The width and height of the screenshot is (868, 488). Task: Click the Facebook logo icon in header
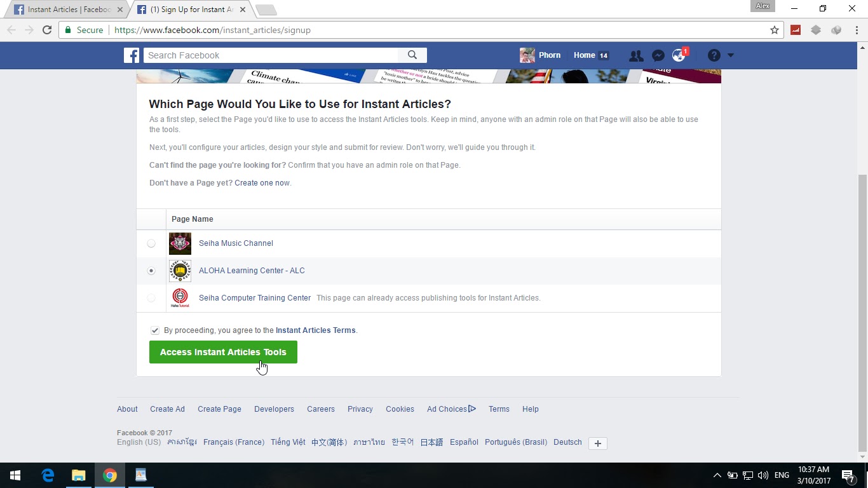(x=132, y=55)
